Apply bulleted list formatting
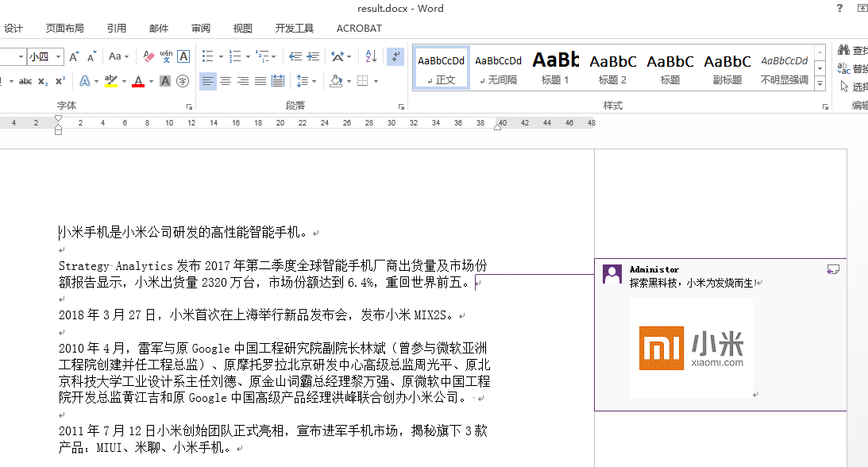This screenshot has width=868, height=467. (207, 56)
